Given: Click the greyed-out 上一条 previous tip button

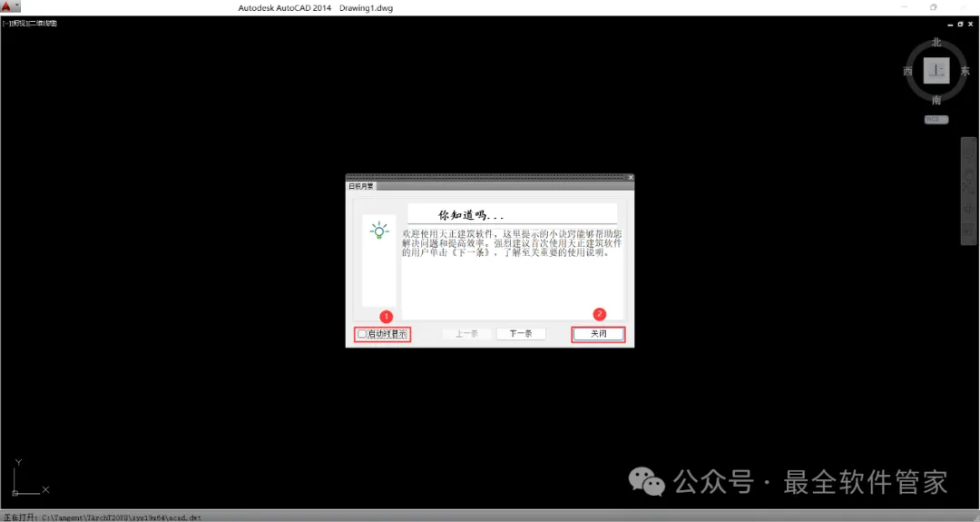Looking at the screenshot, I should [x=466, y=334].
